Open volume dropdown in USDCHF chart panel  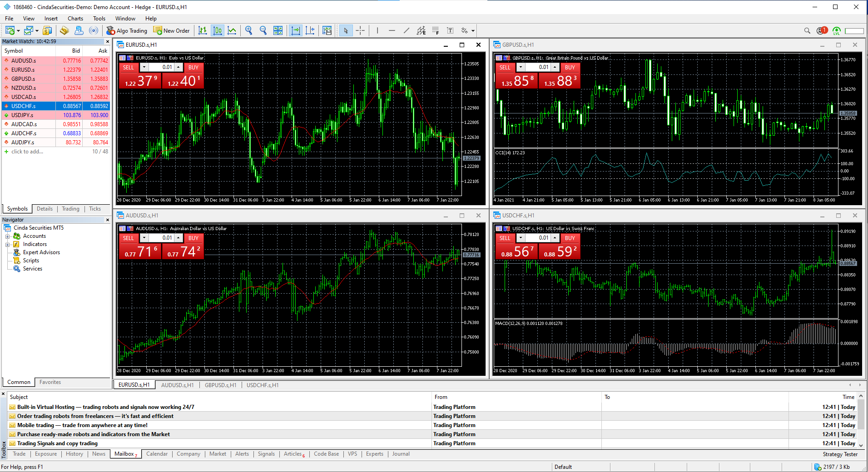point(521,238)
